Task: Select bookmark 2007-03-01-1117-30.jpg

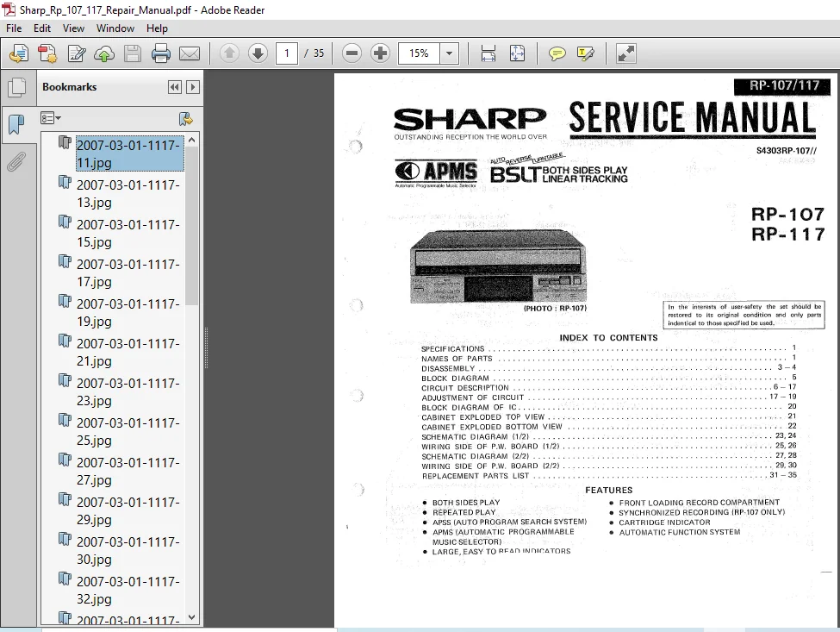Action: point(128,550)
